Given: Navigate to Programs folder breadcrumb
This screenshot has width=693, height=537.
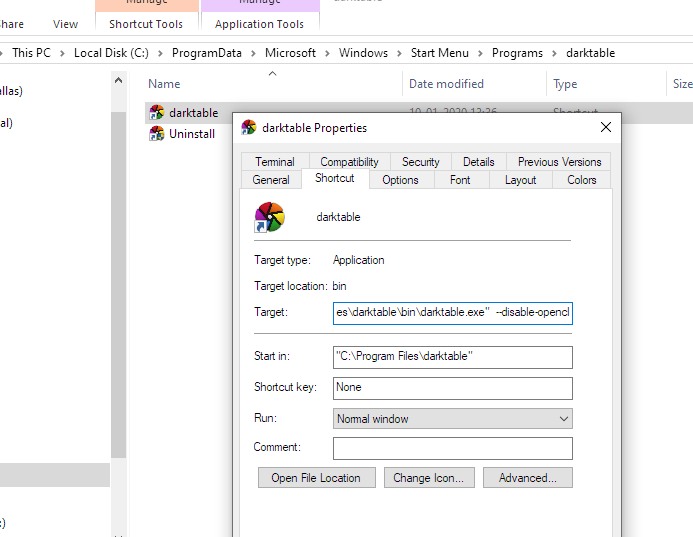Looking at the screenshot, I should click(517, 53).
